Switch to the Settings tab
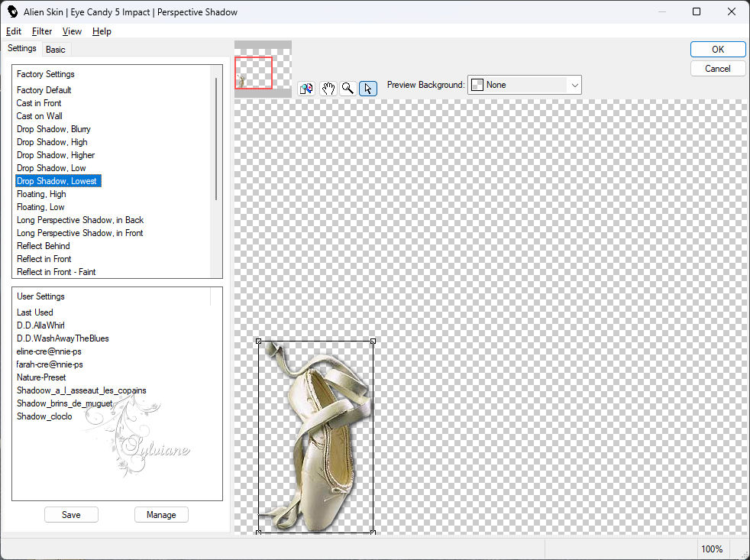The width and height of the screenshot is (750, 560). click(21, 48)
